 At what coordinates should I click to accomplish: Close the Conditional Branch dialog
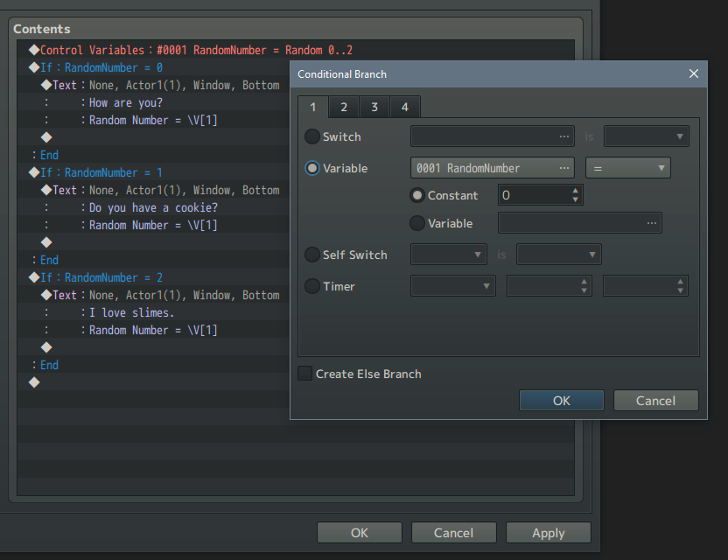pyautogui.click(x=694, y=73)
